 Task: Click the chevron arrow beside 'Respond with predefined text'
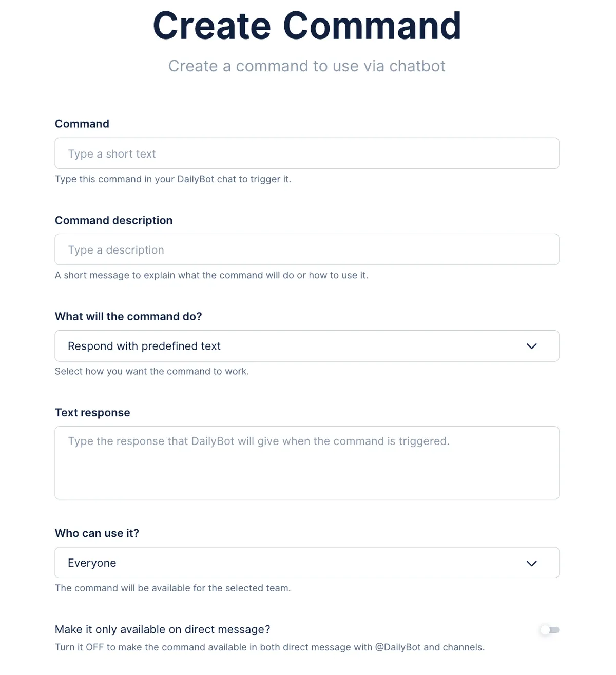pyautogui.click(x=531, y=346)
